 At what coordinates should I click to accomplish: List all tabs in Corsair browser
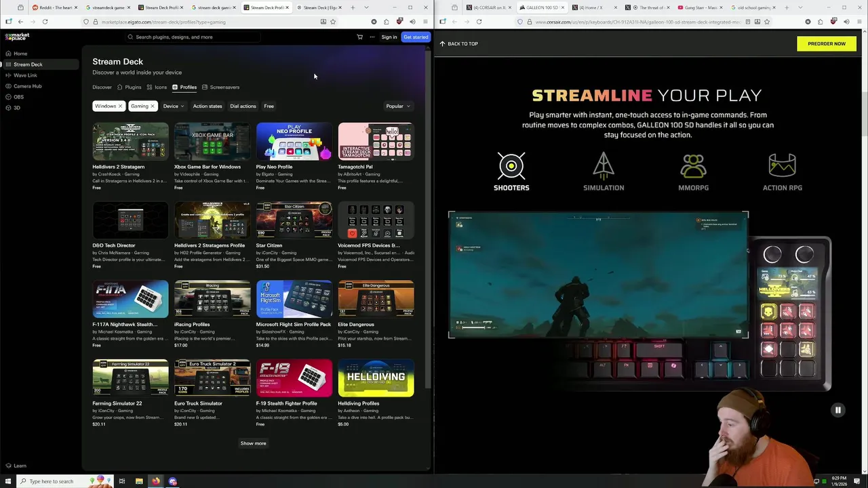click(800, 7)
